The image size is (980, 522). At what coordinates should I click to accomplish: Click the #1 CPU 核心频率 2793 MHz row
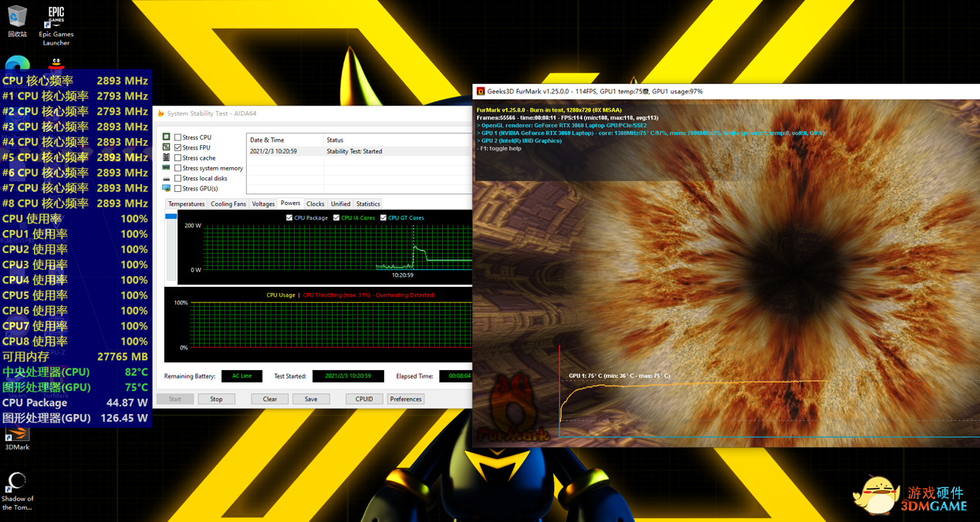pyautogui.click(x=75, y=96)
